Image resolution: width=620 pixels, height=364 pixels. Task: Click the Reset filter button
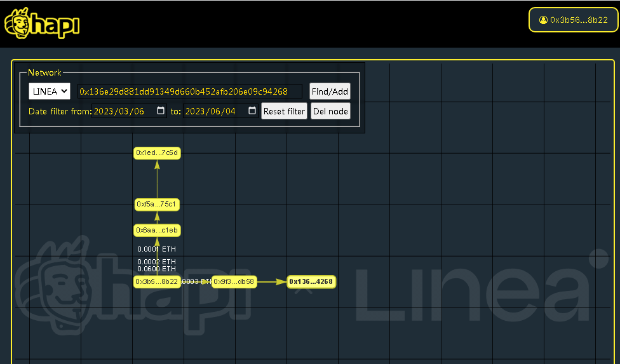tap(284, 111)
